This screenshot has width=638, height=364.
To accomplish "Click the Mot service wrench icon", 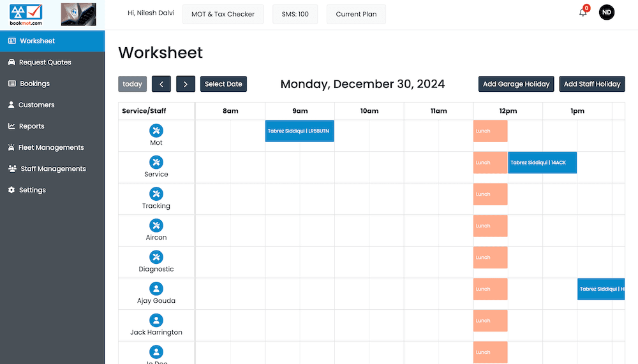I will (156, 131).
